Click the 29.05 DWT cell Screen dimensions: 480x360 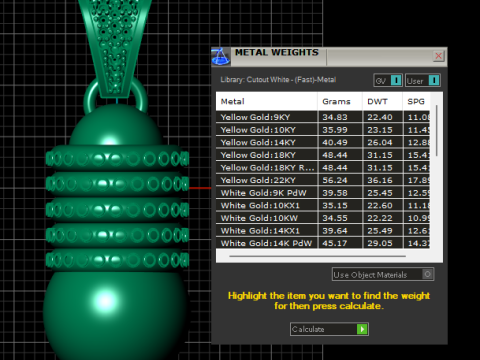[x=382, y=243]
